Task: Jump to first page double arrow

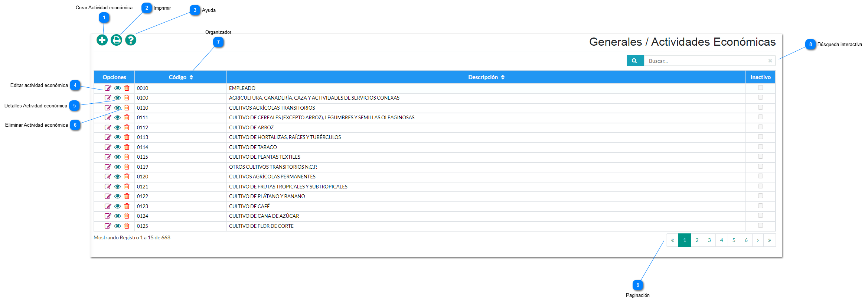Action: [x=672, y=240]
